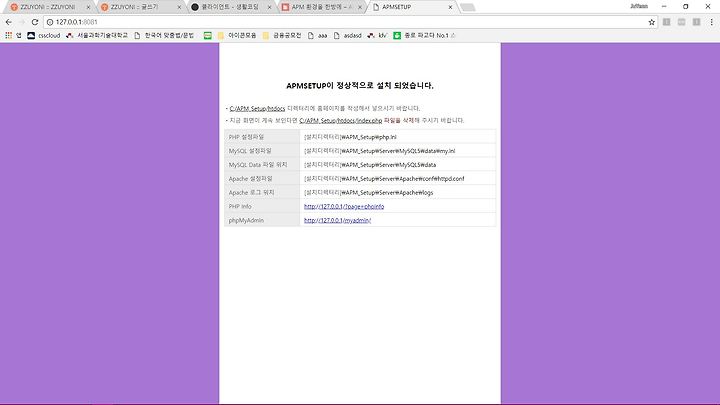Open the Chrome profile name button
Viewport: 720px width, 405px height.
coord(639,6)
